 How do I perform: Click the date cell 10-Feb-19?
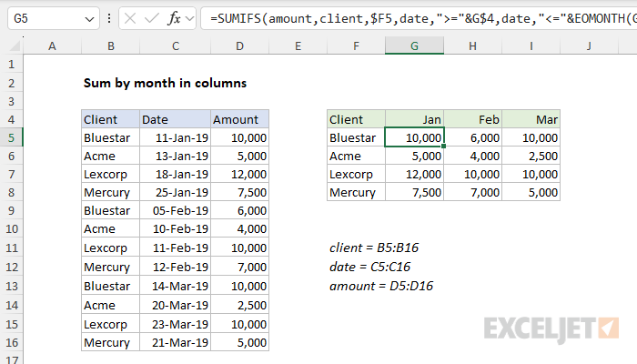175,228
